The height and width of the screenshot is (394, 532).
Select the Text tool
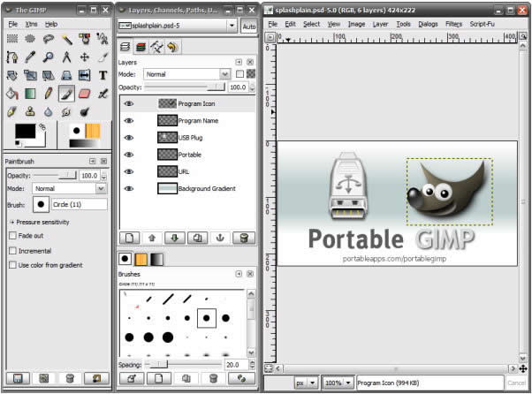[103, 75]
